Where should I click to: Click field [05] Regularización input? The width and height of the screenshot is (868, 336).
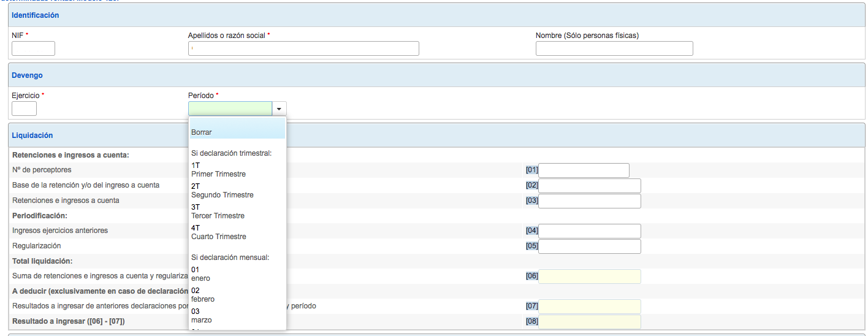click(x=589, y=246)
